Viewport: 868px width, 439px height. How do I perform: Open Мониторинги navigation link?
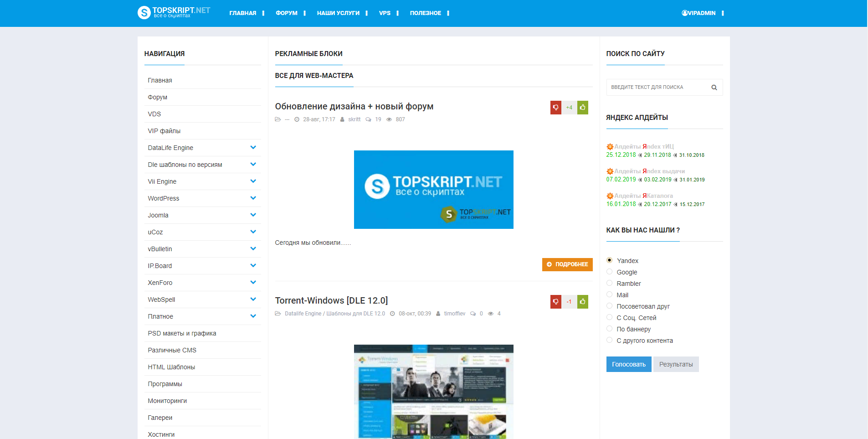pyautogui.click(x=167, y=401)
